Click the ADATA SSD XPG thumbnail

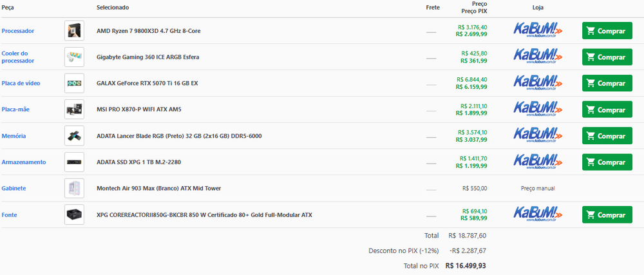coord(74,162)
